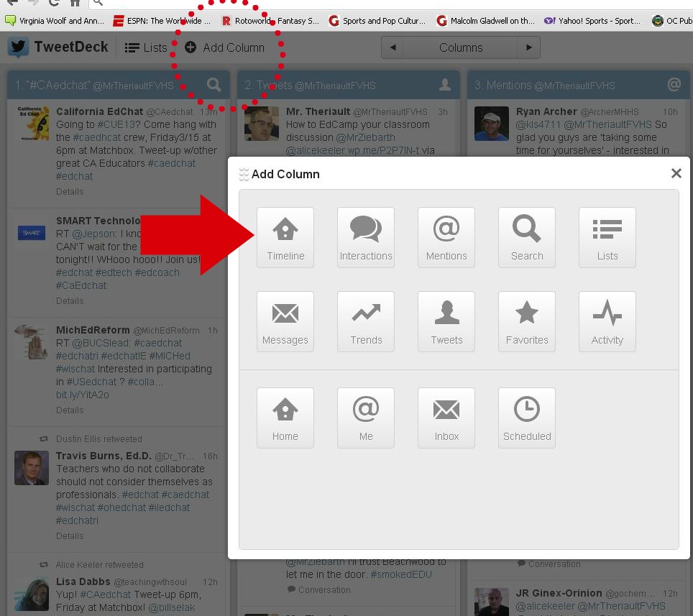Viewport: 693px width, 616px height.
Task: Pick the Search column type
Action: pos(527,238)
